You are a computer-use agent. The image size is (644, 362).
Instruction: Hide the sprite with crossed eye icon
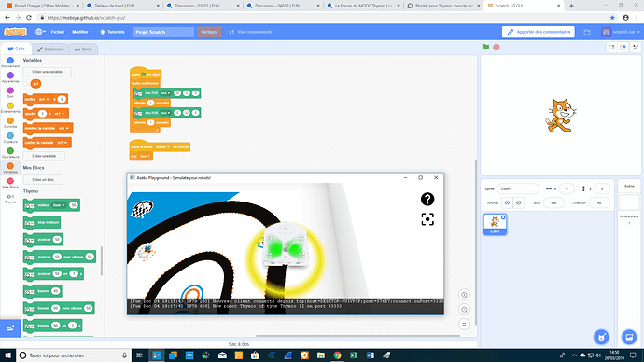click(518, 202)
